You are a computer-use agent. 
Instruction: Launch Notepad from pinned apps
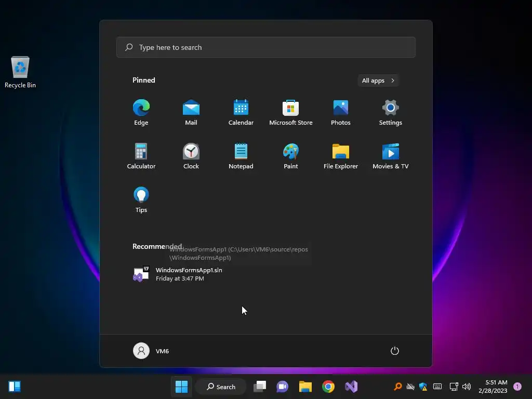(x=241, y=156)
